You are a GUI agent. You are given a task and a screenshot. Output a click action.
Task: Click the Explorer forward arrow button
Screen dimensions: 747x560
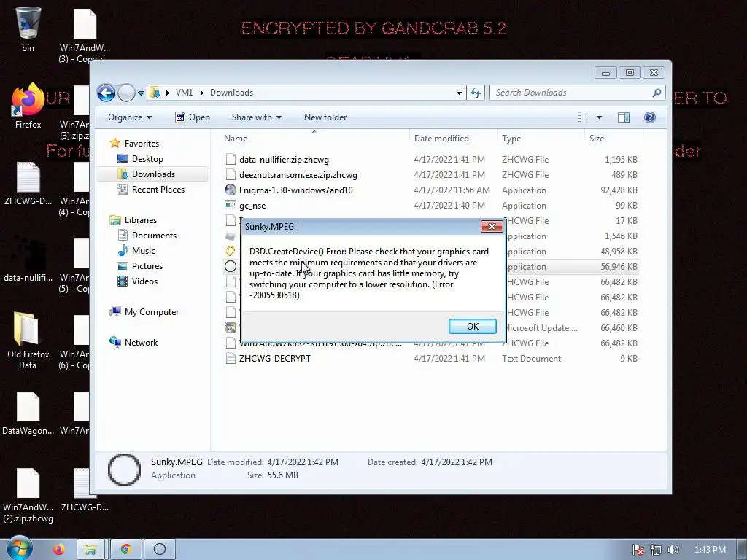click(126, 93)
